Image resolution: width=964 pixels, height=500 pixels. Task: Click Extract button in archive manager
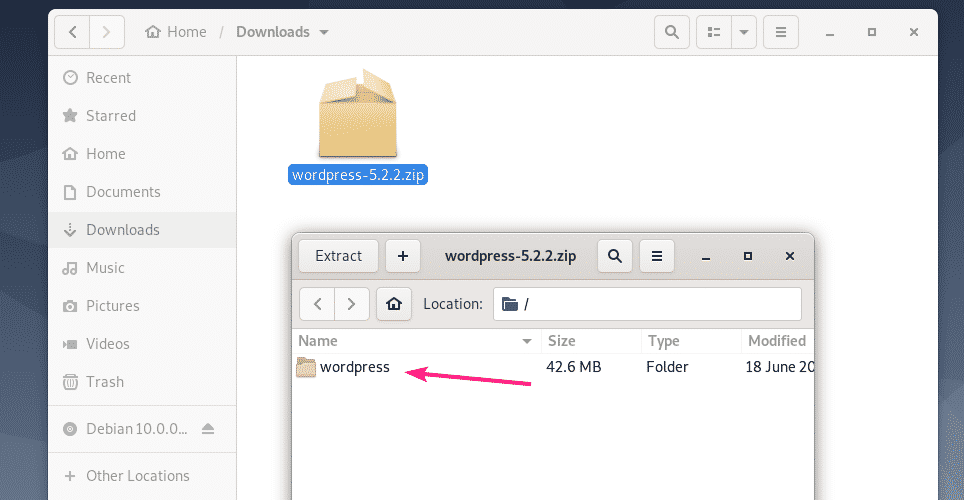click(338, 256)
